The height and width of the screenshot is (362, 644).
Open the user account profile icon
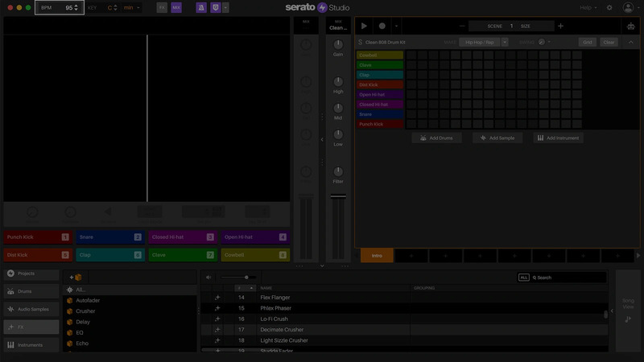pos(628,7)
